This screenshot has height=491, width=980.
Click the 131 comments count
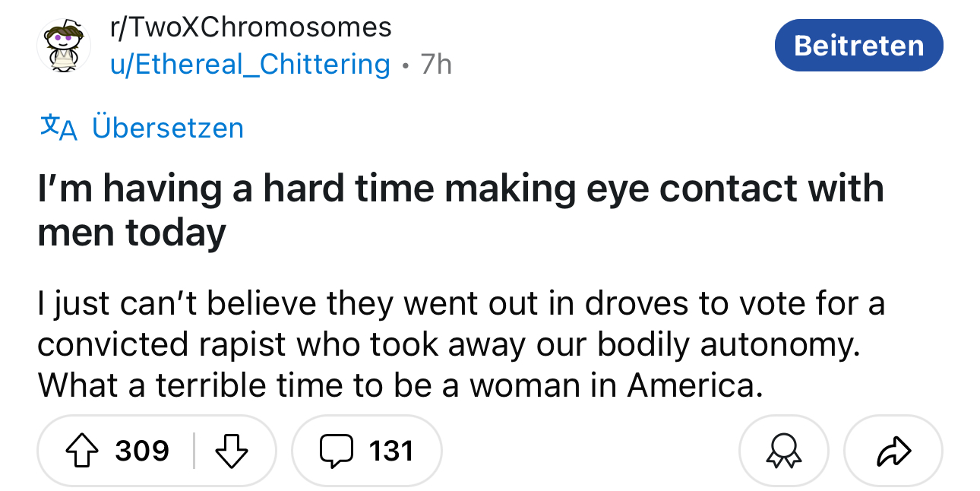(392, 451)
